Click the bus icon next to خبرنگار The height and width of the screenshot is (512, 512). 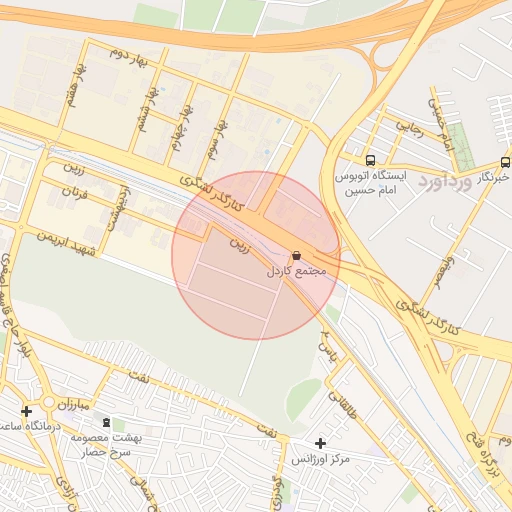pos(506,162)
